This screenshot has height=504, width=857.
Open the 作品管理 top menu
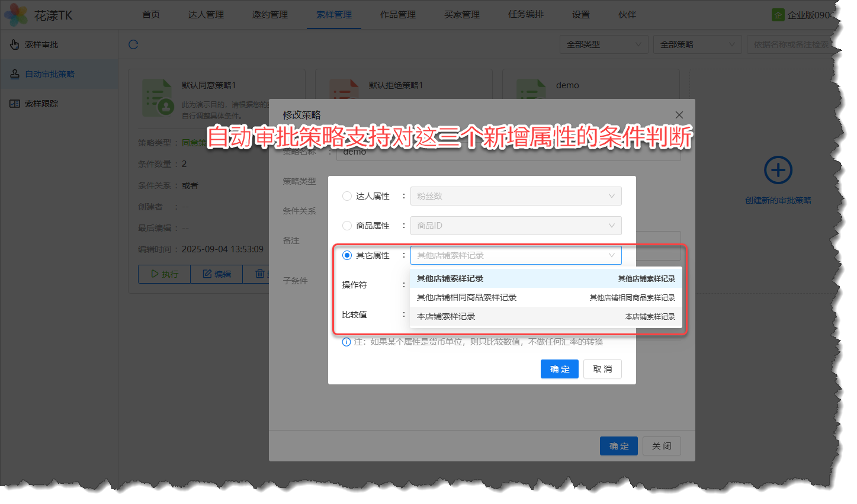(x=398, y=15)
